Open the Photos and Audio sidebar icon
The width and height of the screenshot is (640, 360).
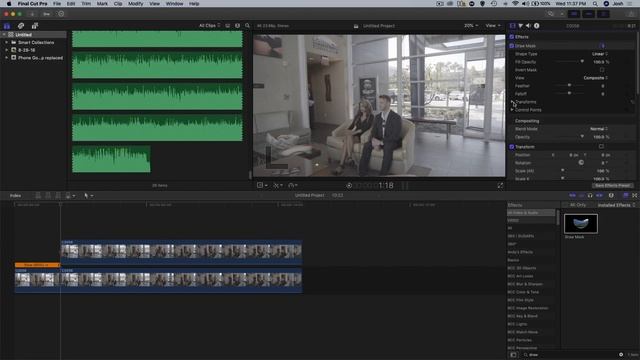21,26
